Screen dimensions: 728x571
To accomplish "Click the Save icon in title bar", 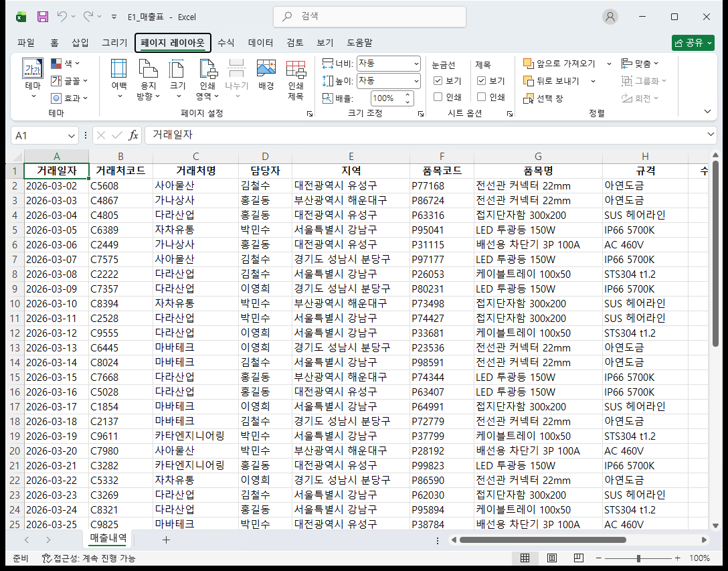I will [x=43, y=17].
